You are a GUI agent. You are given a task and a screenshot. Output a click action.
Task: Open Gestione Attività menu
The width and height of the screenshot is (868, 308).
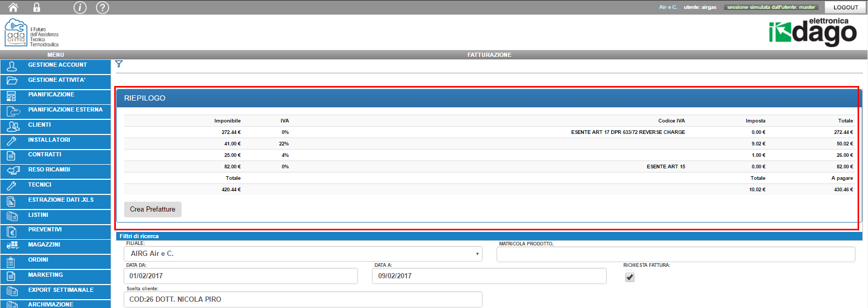(x=55, y=82)
